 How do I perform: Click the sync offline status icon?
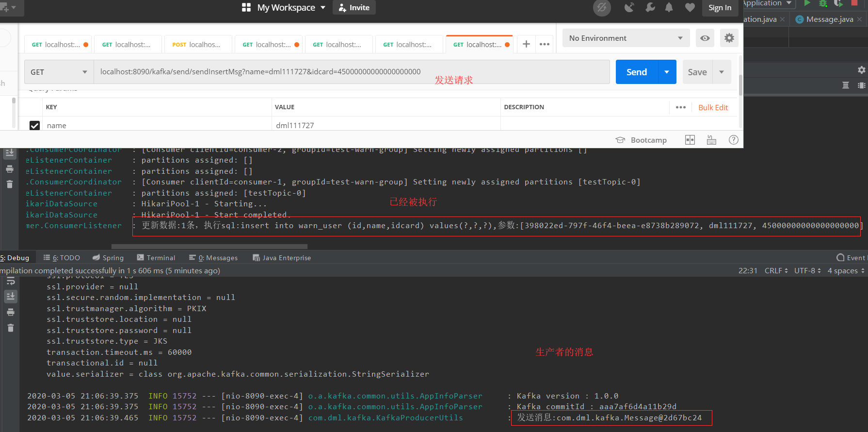pos(602,8)
